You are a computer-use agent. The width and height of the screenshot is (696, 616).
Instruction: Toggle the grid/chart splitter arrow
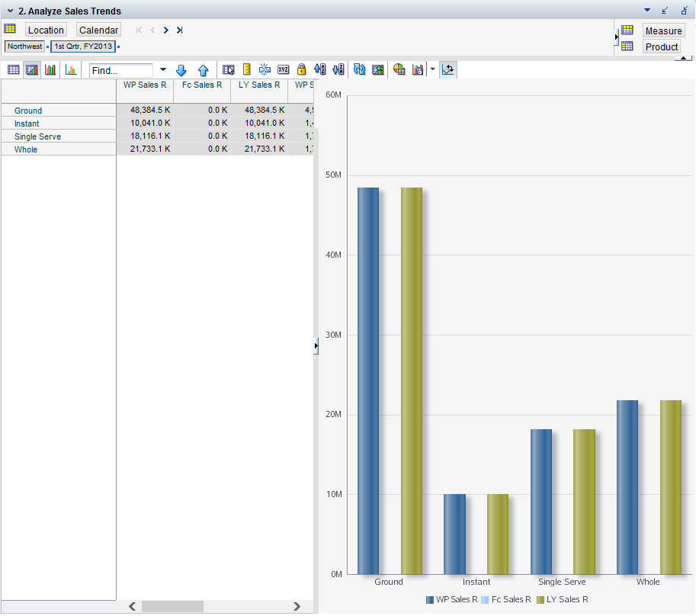316,345
